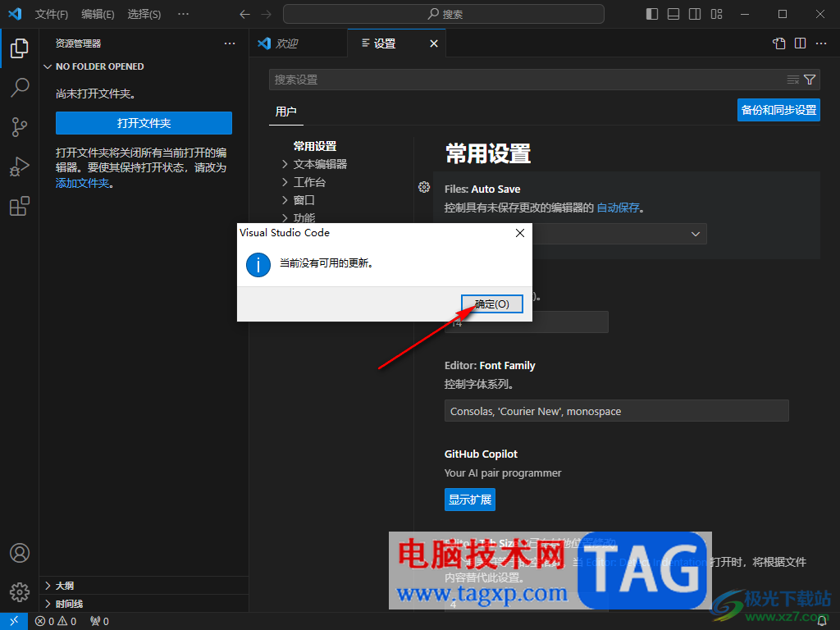Go back with the left arrow
840x630 pixels.
click(x=244, y=15)
